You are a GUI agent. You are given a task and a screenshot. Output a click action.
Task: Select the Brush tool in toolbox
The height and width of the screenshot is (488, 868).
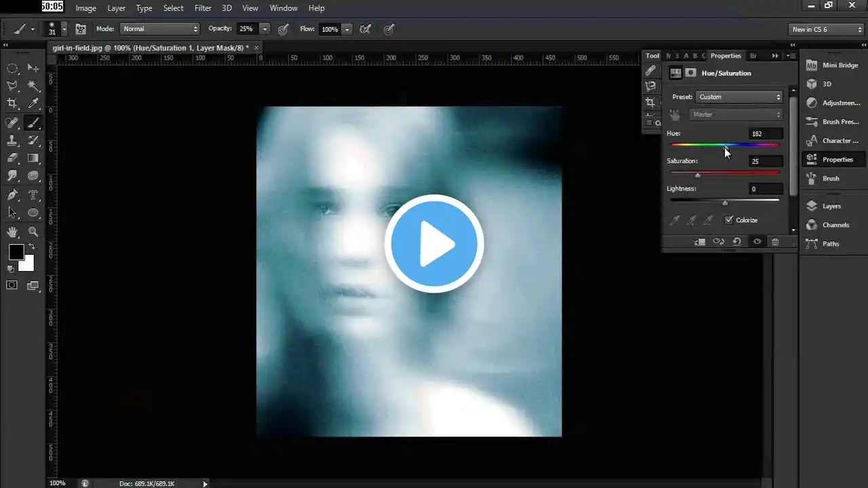point(33,123)
